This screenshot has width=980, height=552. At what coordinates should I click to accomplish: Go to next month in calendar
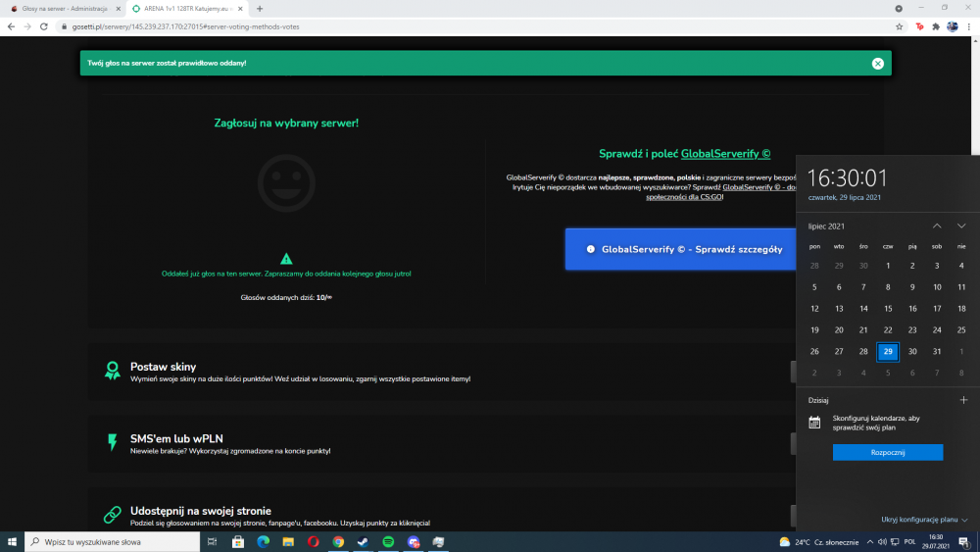tap(961, 226)
